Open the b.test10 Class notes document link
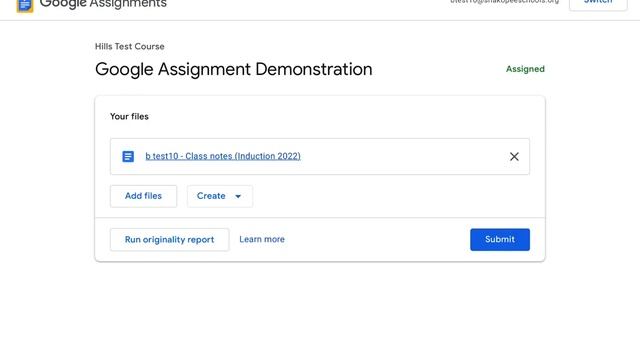Image resolution: width=640 pixels, height=360 pixels. click(223, 156)
